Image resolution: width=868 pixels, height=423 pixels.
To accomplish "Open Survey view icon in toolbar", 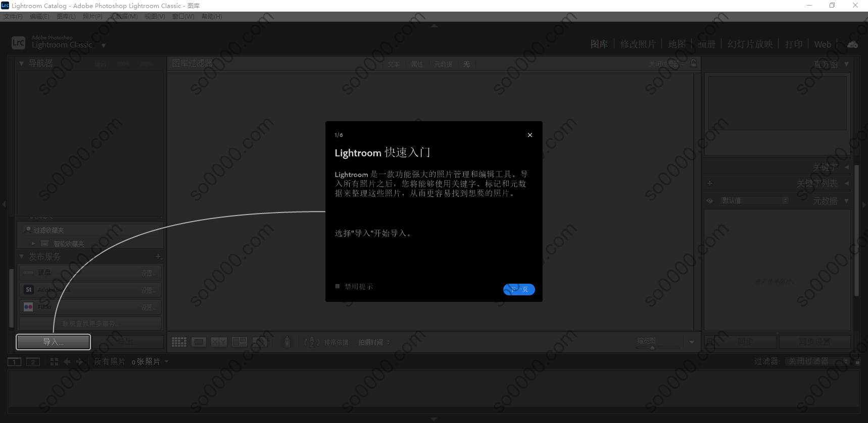I will tap(239, 342).
